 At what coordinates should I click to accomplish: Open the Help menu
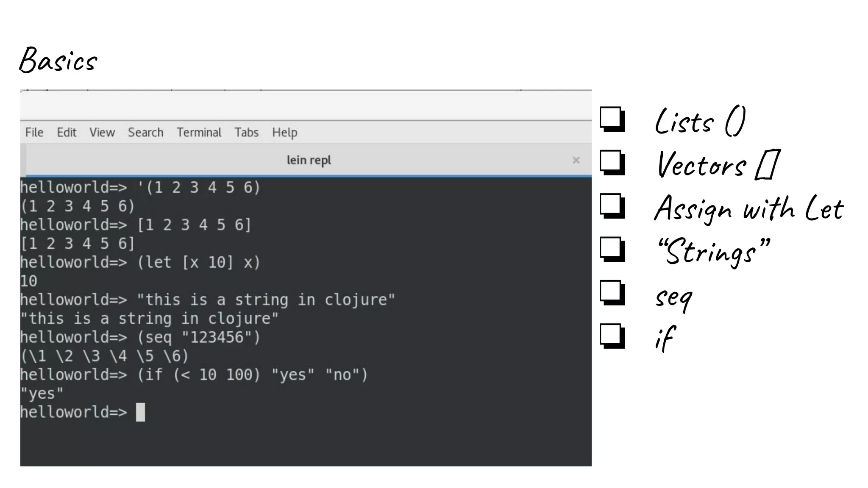[285, 133]
